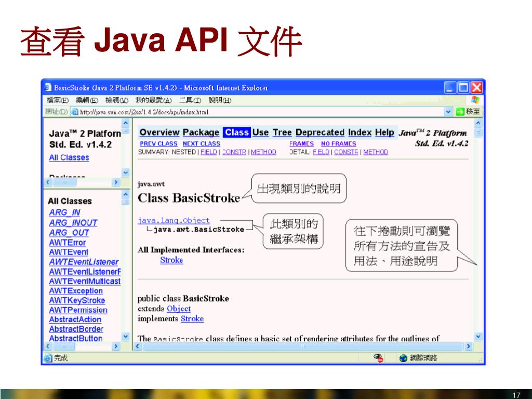Click scroll-up arrow of main content frame
This screenshot has height=399, width=532.
tap(478, 123)
